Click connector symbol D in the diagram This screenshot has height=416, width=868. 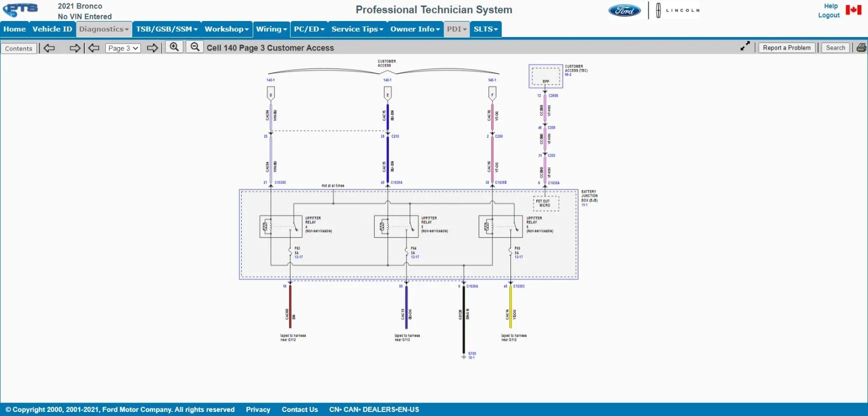(x=271, y=93)
